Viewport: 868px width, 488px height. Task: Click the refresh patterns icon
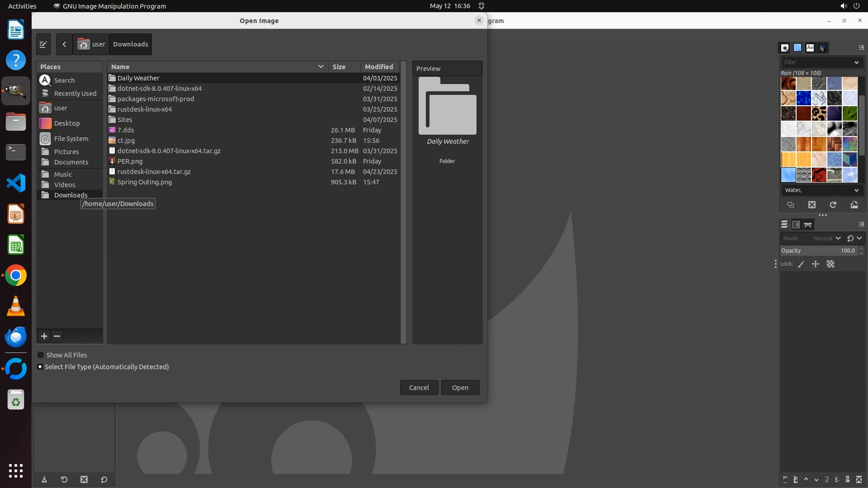click(833, 205)
